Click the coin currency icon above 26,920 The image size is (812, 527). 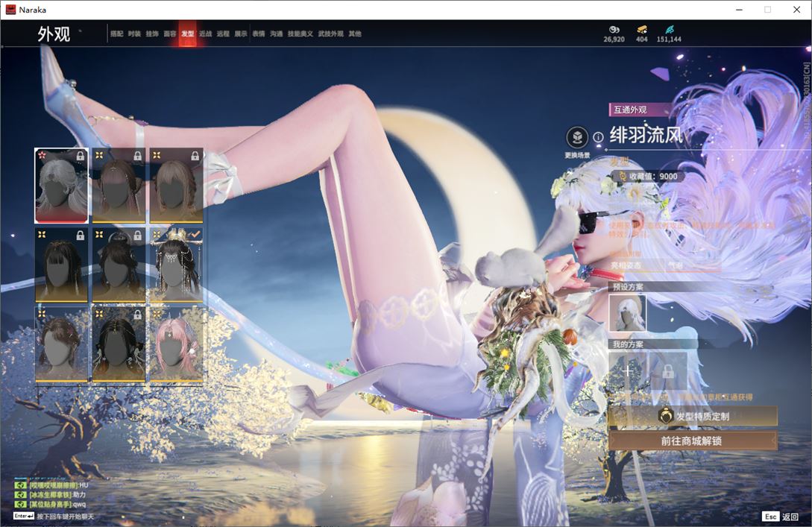(614, 30)
